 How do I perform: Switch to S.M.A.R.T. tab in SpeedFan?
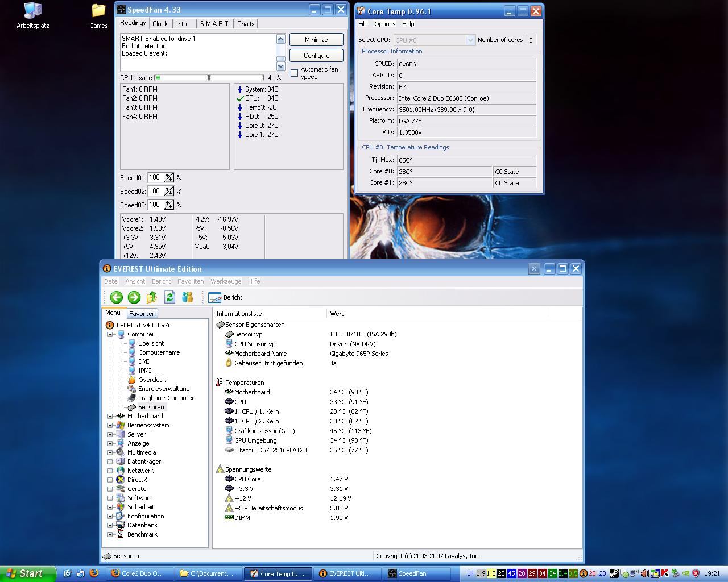[215, 24]
